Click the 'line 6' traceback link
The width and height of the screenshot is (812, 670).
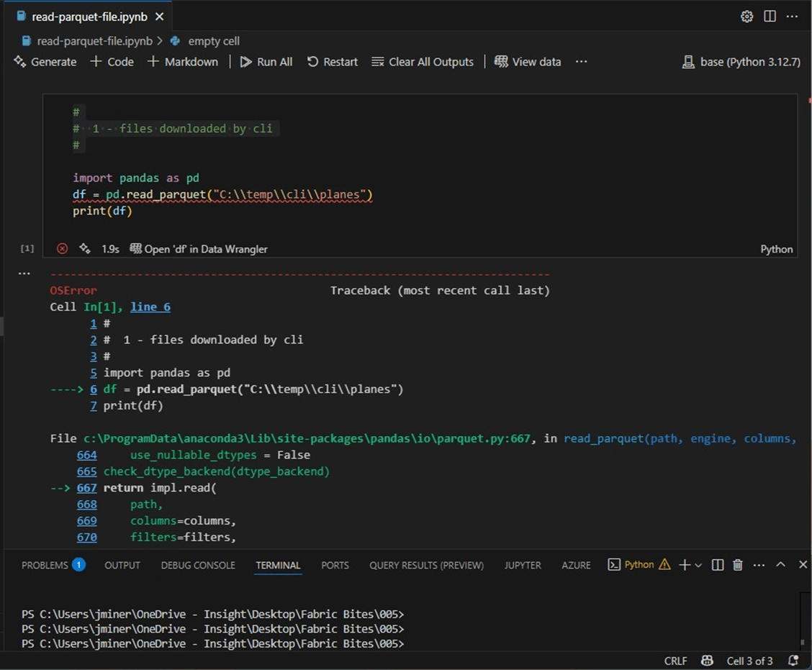[150, 307]
